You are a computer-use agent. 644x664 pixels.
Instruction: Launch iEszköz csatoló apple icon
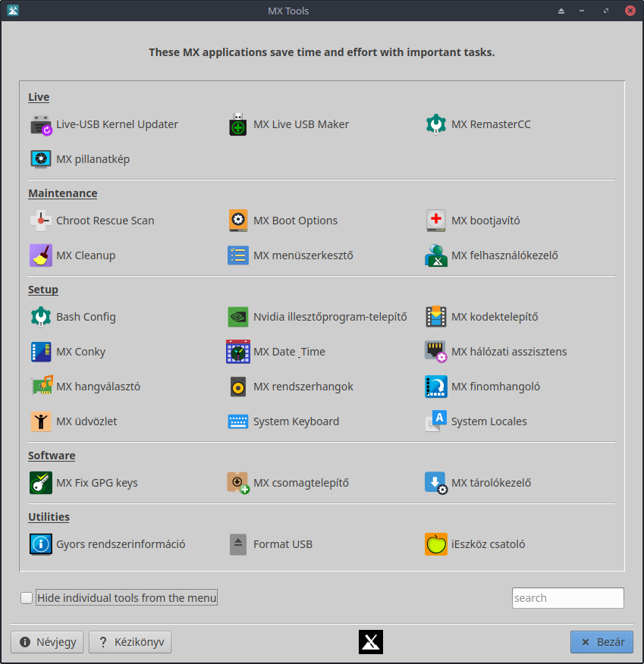[436, 544]
